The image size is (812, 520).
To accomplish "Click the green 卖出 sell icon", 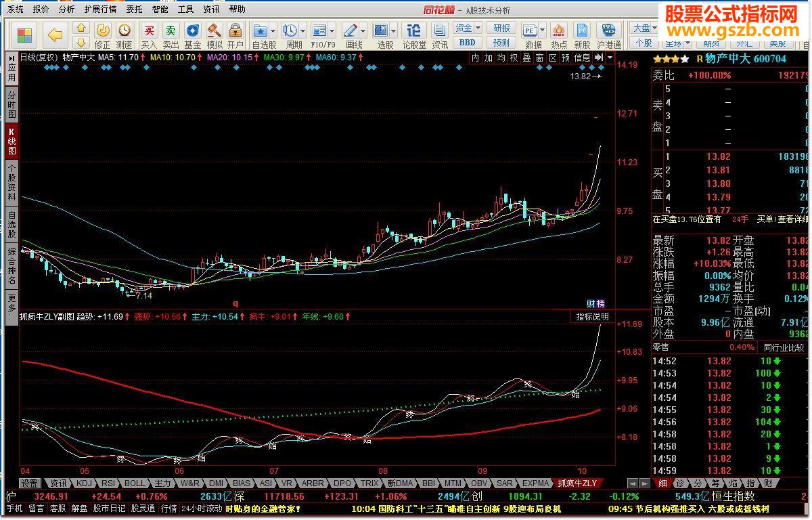I will click(x=171, y=30).
